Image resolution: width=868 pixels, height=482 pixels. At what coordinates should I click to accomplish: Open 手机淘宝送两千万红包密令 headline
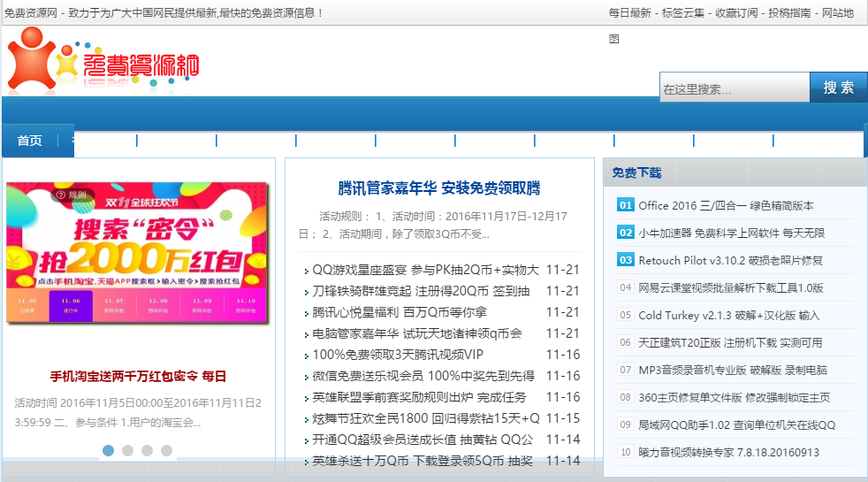(138, 376)
